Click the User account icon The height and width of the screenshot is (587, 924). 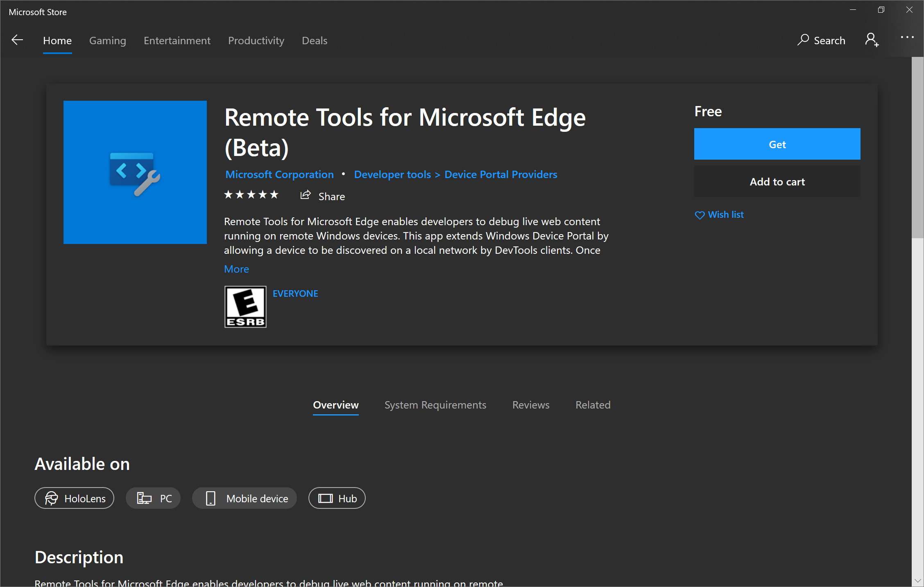873,40
